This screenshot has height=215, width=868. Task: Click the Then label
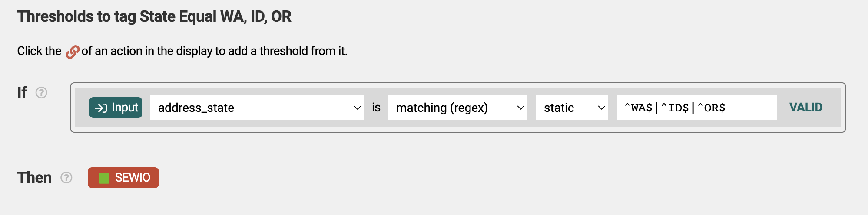[x=34, y=178]
